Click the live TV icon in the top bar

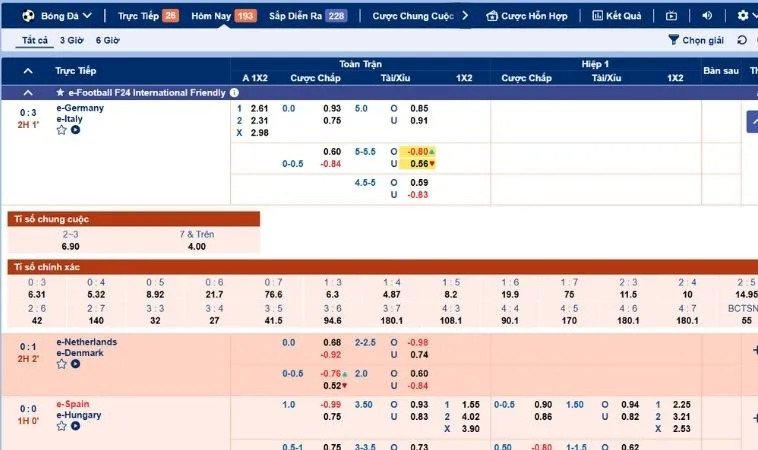point(672,16)
